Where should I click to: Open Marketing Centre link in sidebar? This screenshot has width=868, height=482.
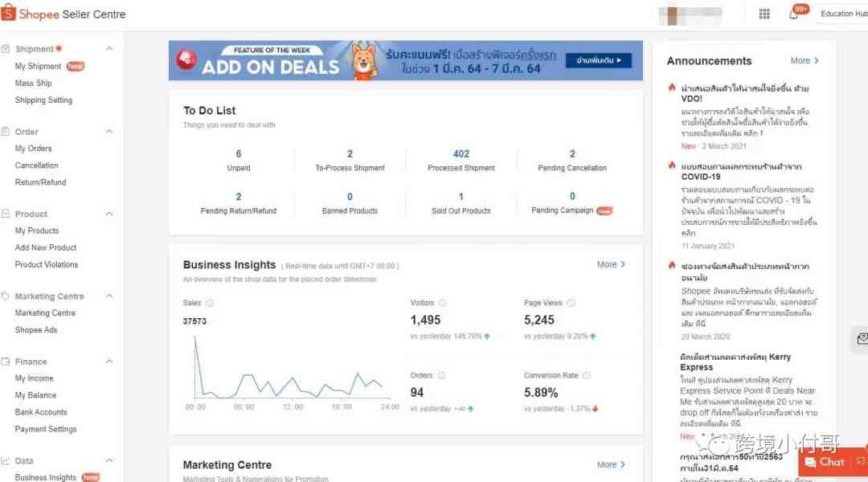(45, 313)
